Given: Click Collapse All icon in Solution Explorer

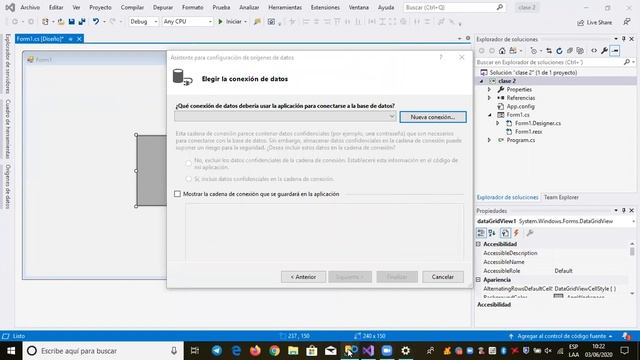Looking at the screenshot, I should (x=570, y=51).
